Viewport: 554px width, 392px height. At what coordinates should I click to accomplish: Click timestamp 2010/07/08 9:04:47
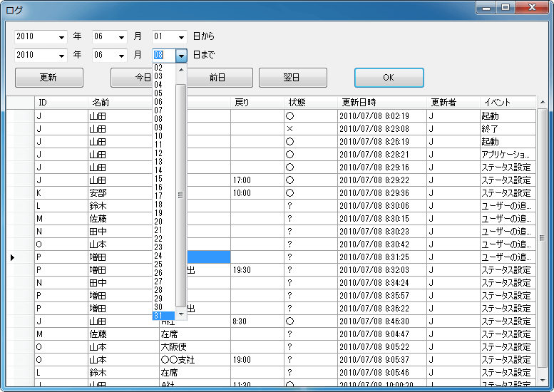[x=382, y=334]
